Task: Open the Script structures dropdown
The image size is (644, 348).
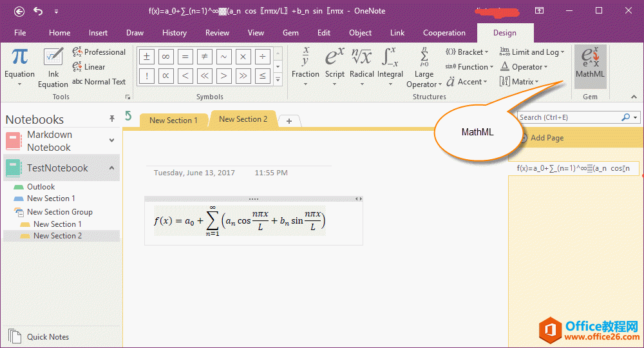Action: click(335, 67)
